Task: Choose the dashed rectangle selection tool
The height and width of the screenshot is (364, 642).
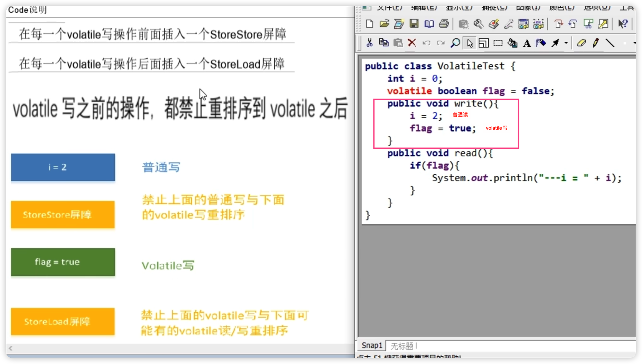Action: click(x=498, y=43)
